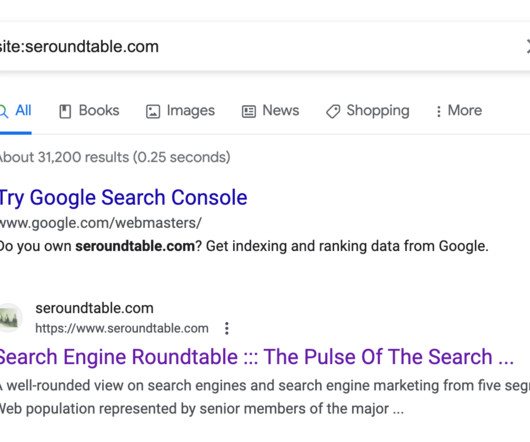
Task: Switch to the News results tab
Action: (x=271, y=110)
